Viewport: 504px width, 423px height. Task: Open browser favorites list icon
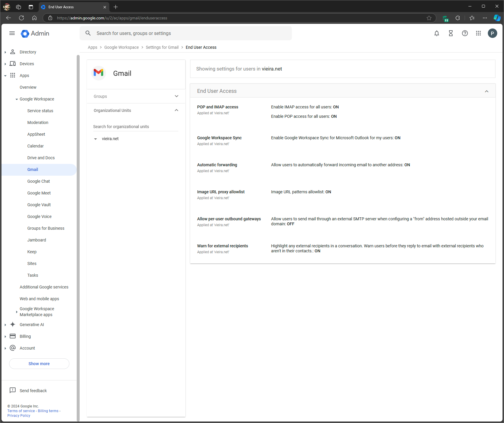tap(472, 18)
